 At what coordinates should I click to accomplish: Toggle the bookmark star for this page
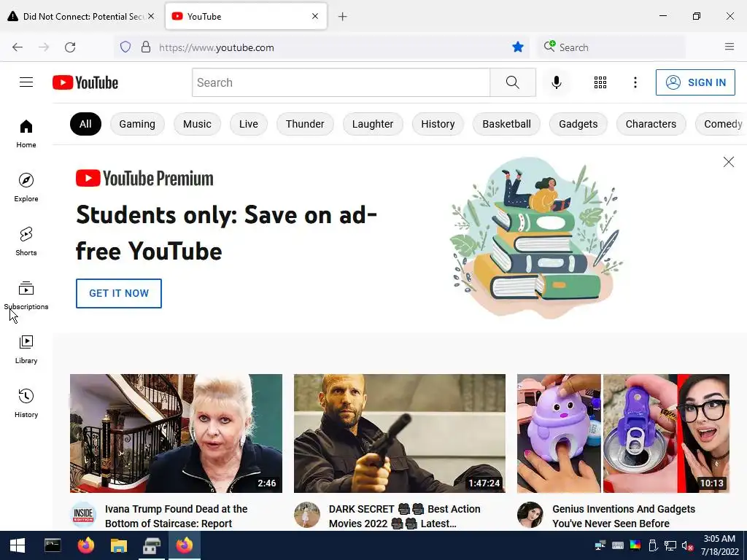[518, 47]
